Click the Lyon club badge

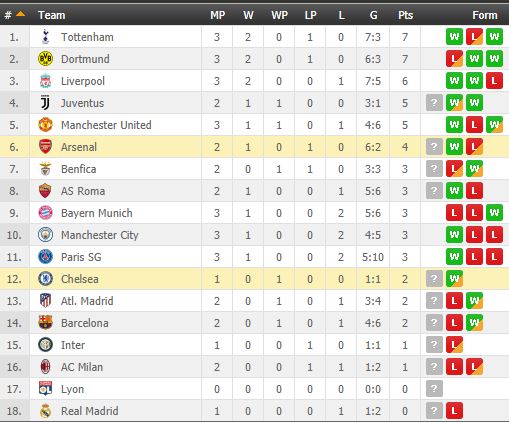tap(45, 389)
